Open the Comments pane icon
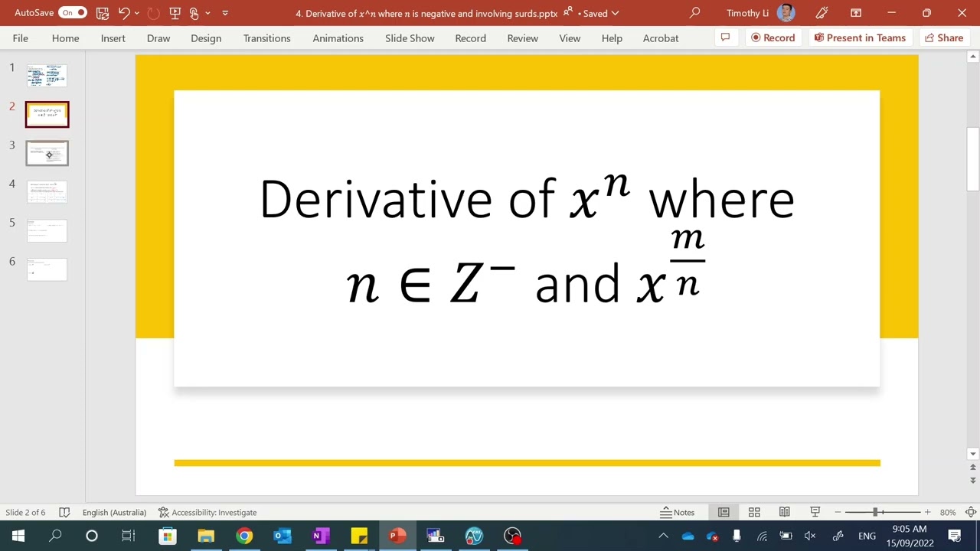 [x=725, y=37]
